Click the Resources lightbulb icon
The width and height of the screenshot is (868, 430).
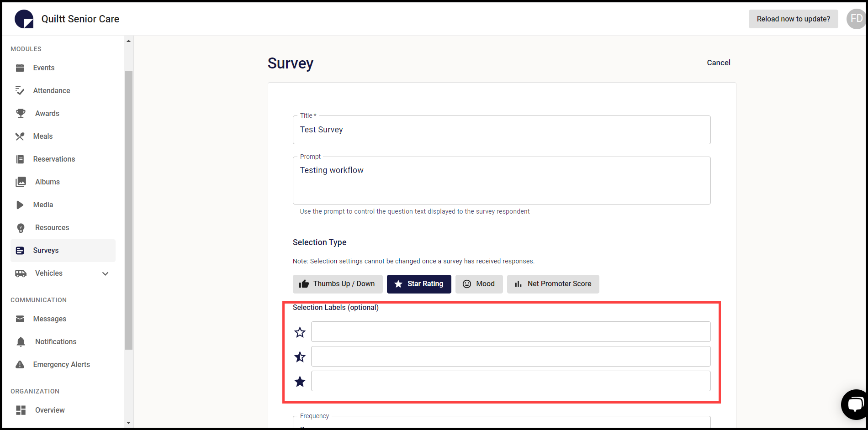tap(21, 228)
